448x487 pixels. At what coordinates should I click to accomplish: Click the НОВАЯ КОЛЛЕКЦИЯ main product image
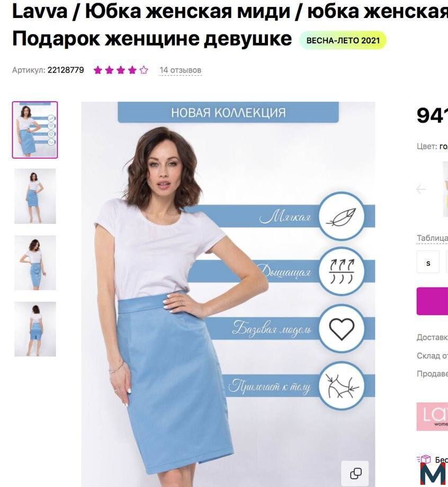pyautogui.click(x=228, y=294)
